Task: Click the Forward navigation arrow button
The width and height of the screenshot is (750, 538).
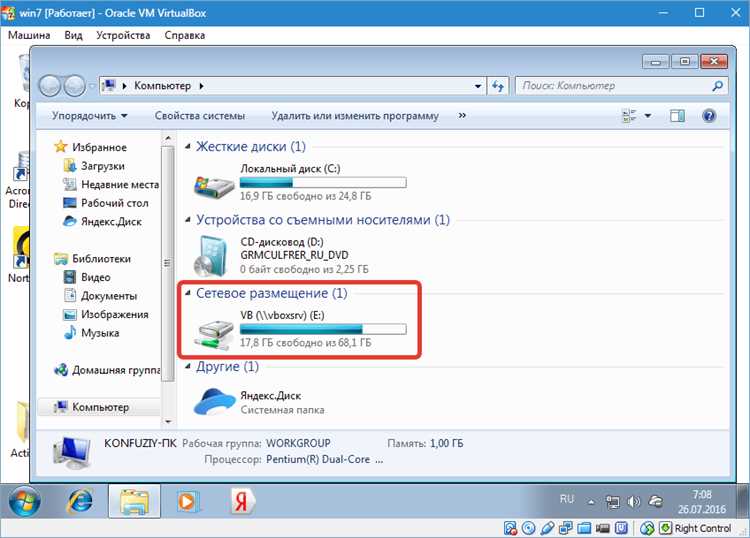Action: pyautogui.click(x=74, y=86)
